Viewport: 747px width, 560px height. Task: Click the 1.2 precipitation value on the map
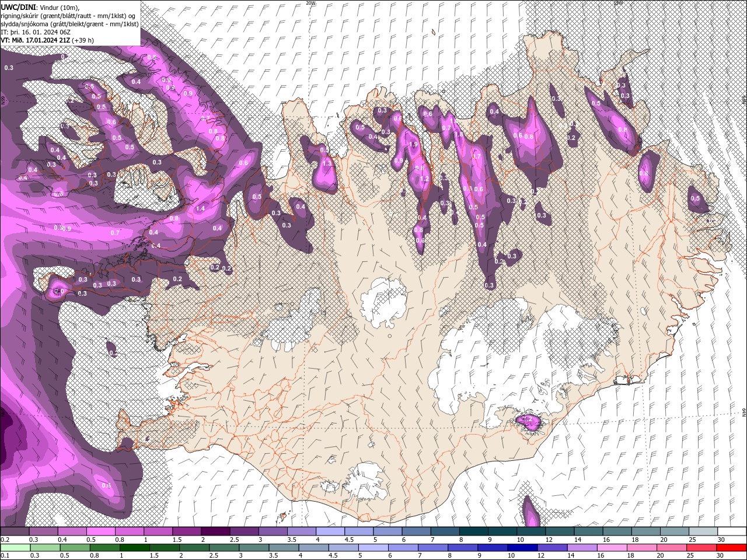click(x=425, y=179)
